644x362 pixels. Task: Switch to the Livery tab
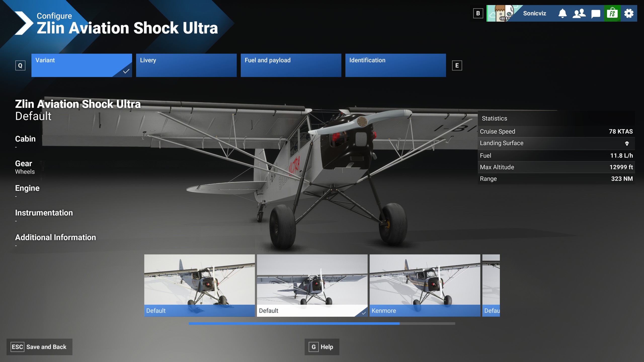(x=186, y=65)
